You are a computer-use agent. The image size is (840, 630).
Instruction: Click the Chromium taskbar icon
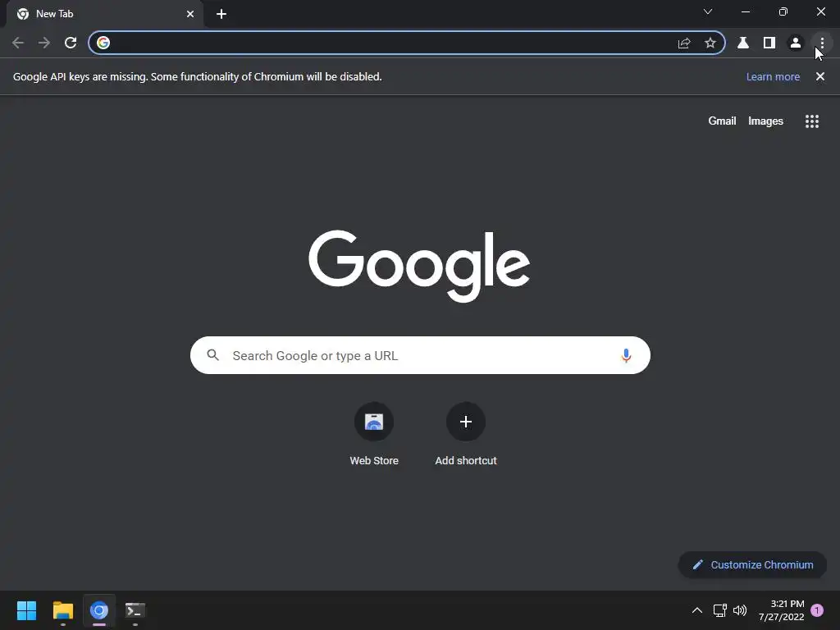(x=99, y=610)
